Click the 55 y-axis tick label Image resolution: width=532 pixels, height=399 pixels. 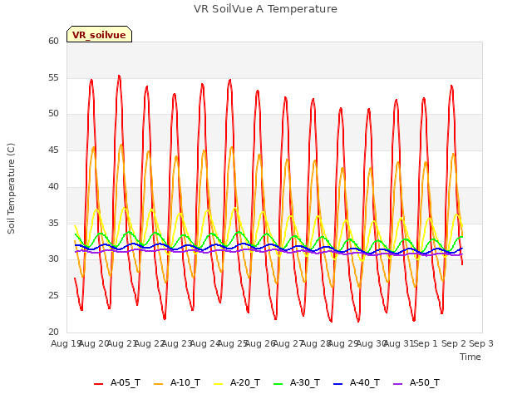(53, 77)
